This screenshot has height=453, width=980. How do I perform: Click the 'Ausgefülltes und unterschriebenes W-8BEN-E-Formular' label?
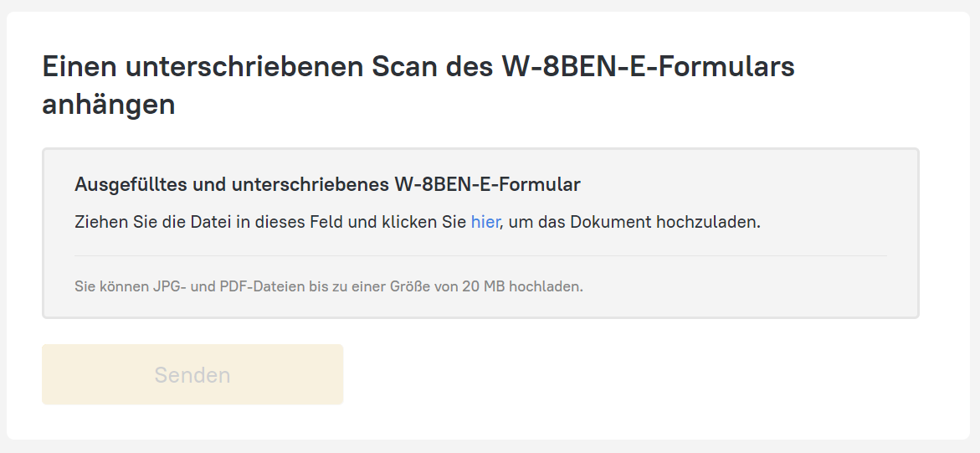[x=327, y=184]
